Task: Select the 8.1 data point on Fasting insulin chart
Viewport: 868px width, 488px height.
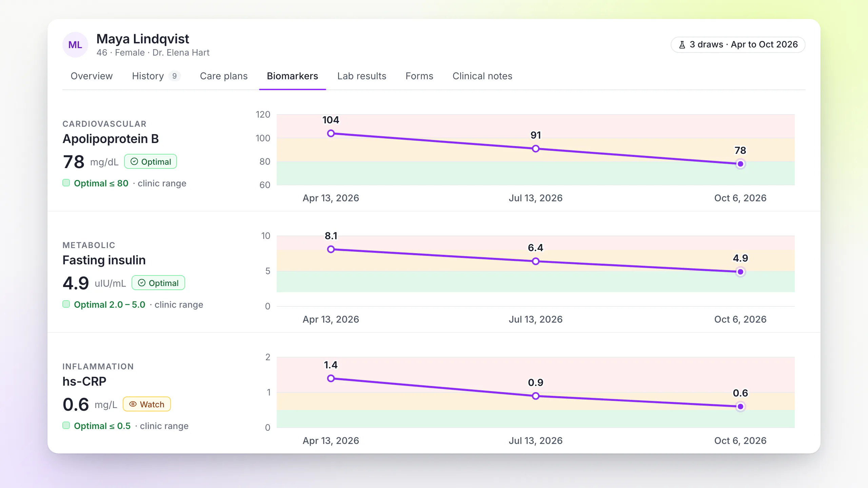Action: (331, 249)
